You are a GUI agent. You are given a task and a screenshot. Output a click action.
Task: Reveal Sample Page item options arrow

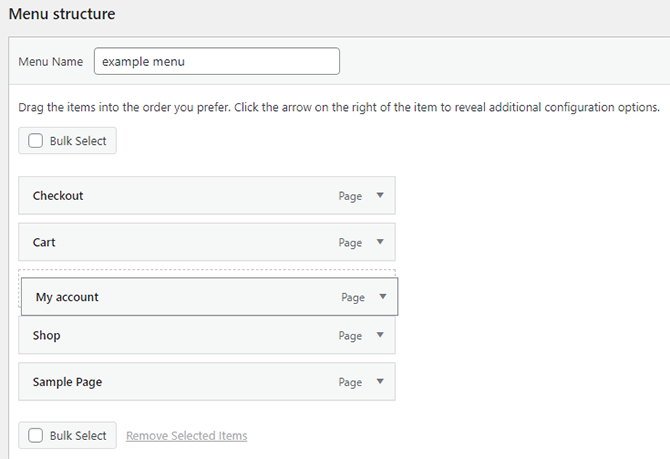(380, 382)
